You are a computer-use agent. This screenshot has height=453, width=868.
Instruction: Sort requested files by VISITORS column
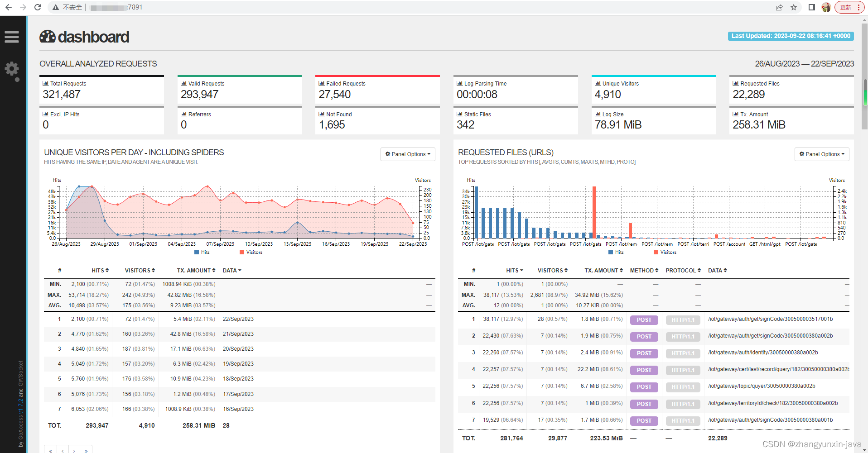click(x=553, y=271)
